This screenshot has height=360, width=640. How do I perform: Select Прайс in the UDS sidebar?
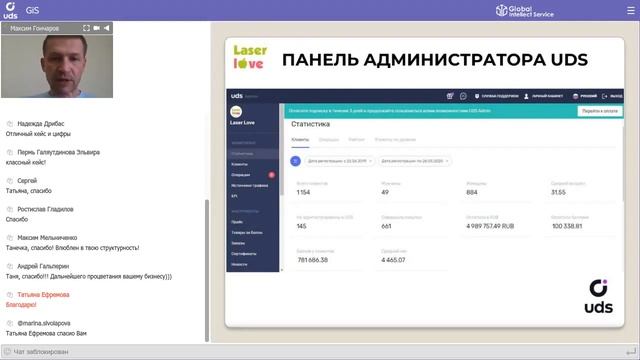[x=237, y=222]
